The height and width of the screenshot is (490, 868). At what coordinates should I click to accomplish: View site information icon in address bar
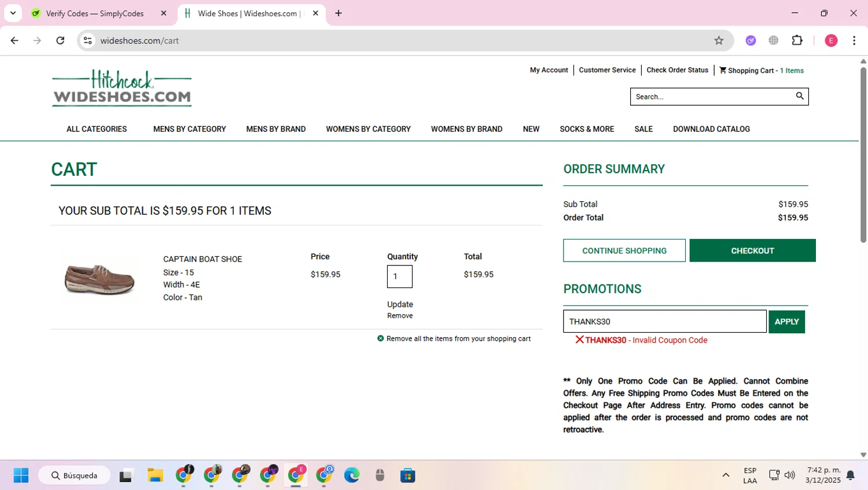pos(87,40)
